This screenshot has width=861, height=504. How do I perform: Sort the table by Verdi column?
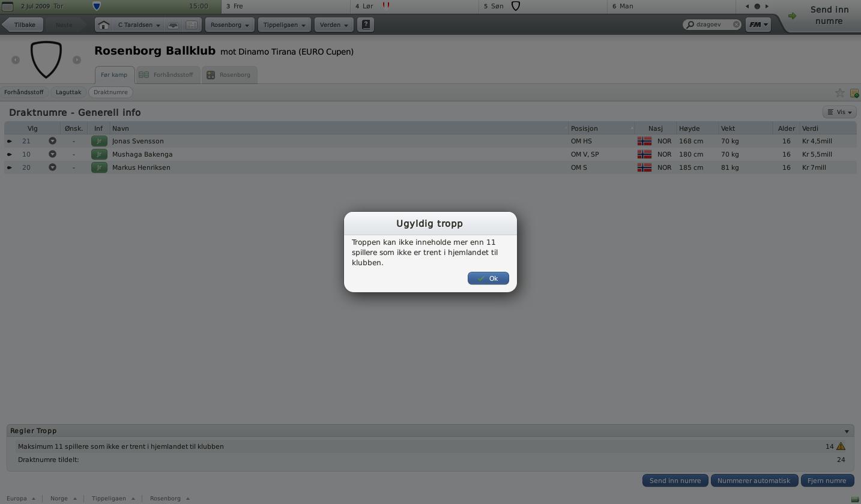828,128
